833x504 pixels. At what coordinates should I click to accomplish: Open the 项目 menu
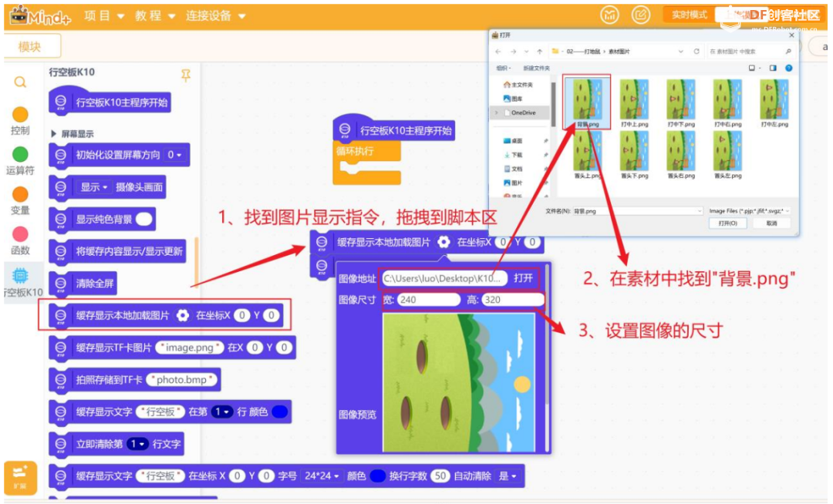104,16
